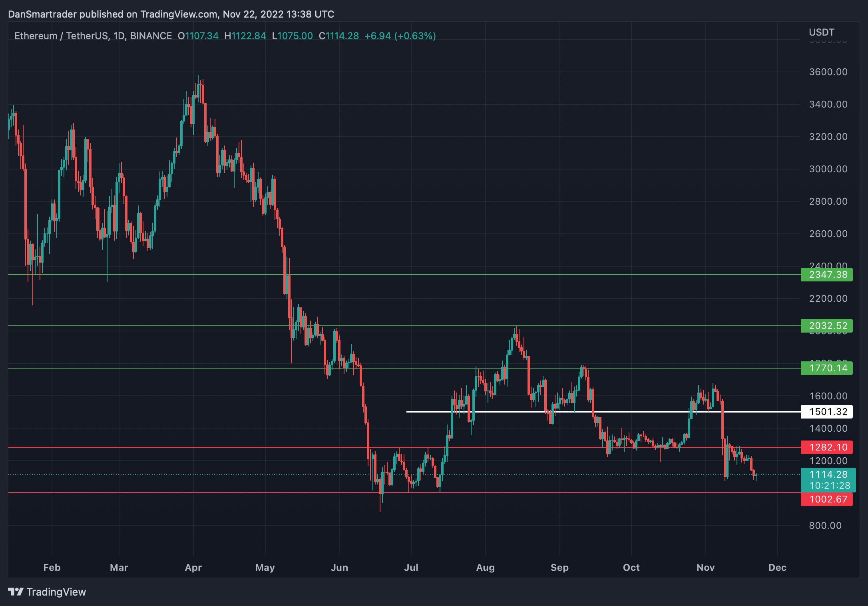Screen dimensions: 868x606
Task: Click the white horizontal line at 1501.32
Action: coord(603,412)
